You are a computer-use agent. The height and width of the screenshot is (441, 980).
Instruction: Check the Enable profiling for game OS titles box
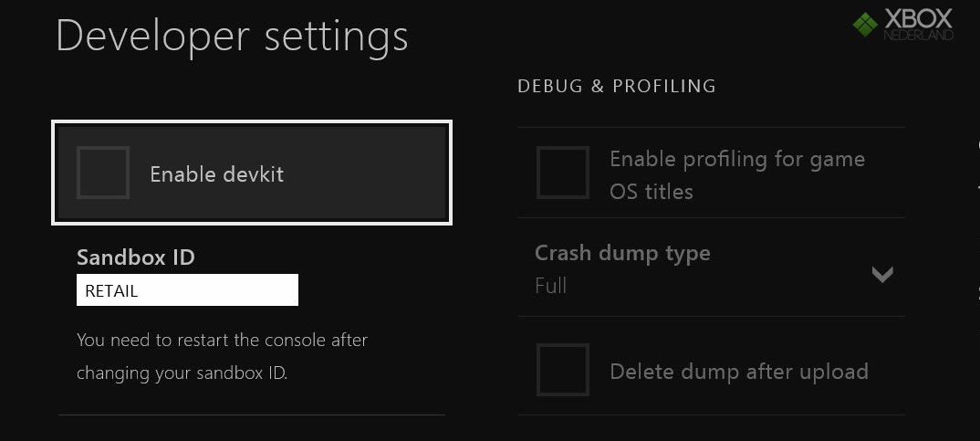click(562, 173)
